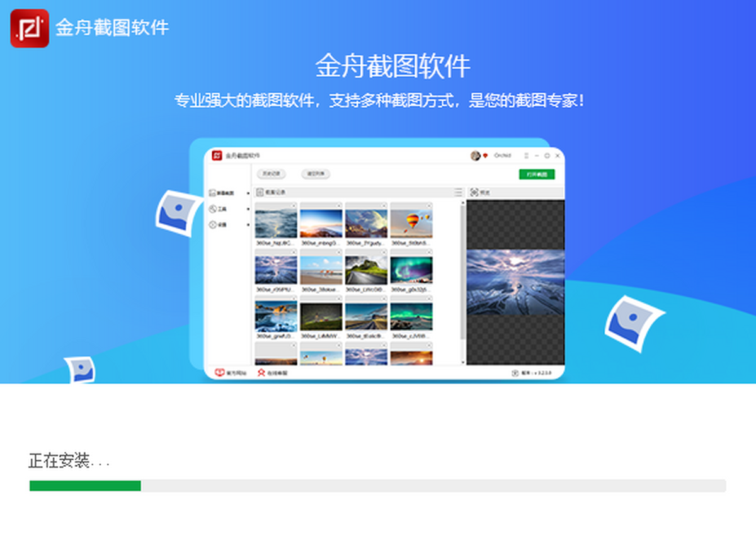Open the 历史记录 tab
756x553 pixels.
point(272,174)
